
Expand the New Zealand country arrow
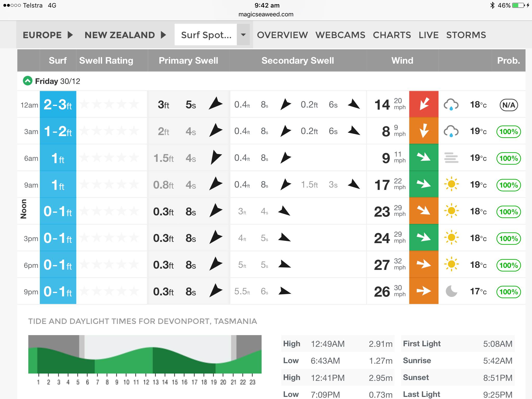[163, 35]
